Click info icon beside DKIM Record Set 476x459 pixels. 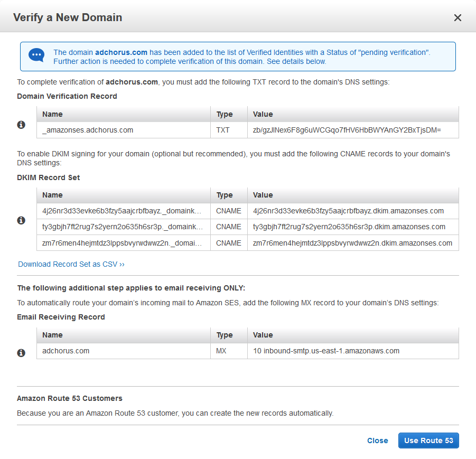pos(21,220)
